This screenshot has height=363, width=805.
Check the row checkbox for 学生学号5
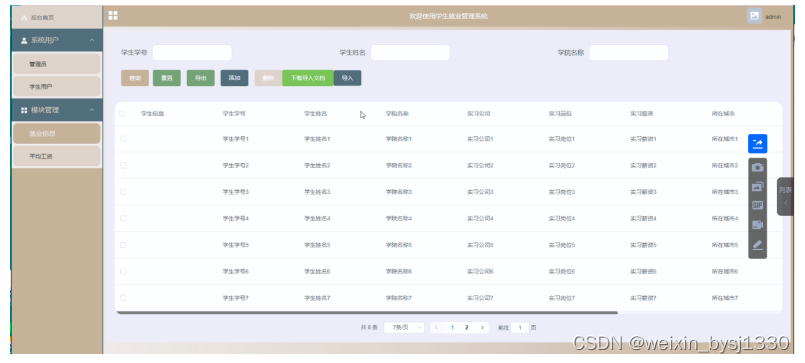pyautogui.click(x=123, y=245)
